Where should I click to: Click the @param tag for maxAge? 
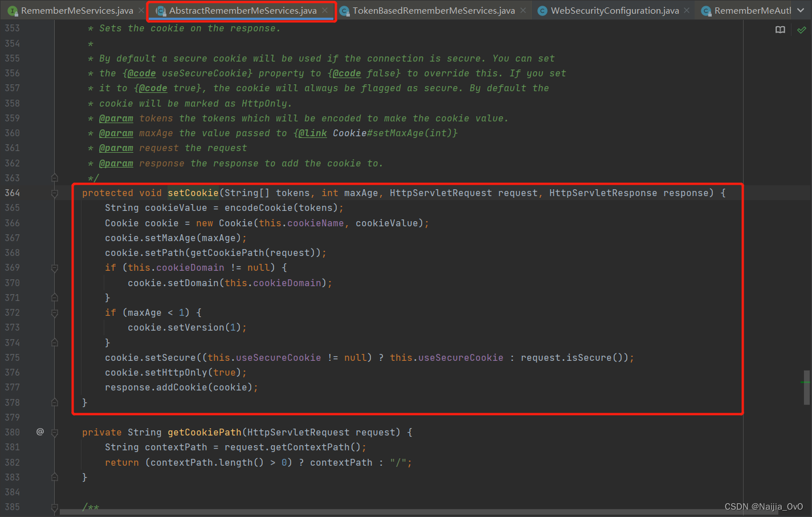(x=116, y=133)
